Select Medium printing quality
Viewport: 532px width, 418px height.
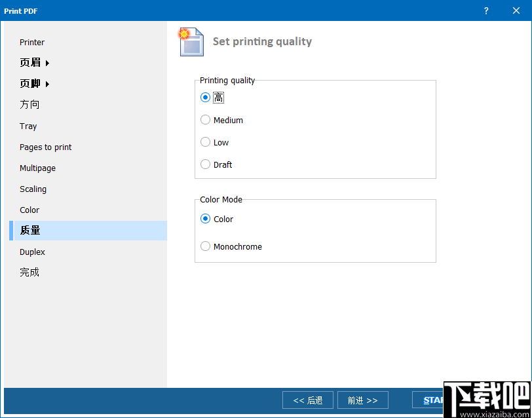pyautogui.click(x=205, y=120)
